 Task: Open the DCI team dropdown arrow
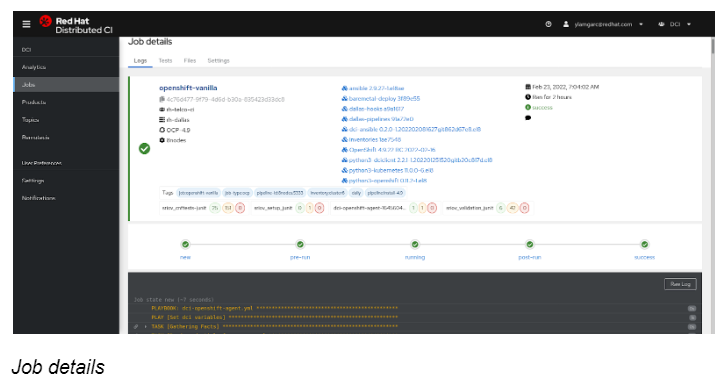tap(689, 24)
